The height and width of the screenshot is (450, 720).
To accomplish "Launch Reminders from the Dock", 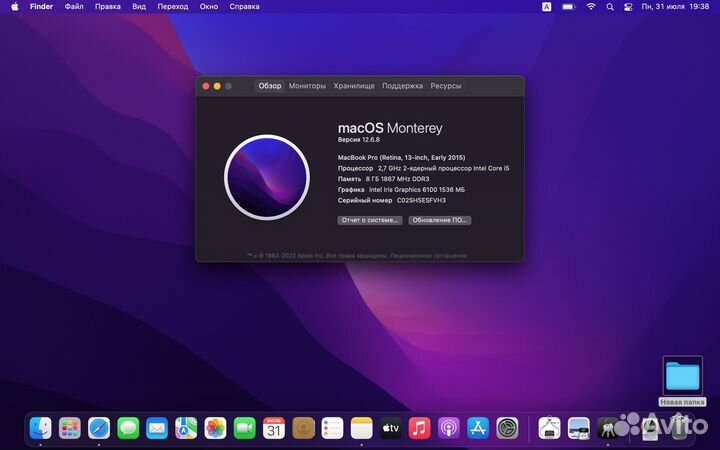I will tap(332, 428).
